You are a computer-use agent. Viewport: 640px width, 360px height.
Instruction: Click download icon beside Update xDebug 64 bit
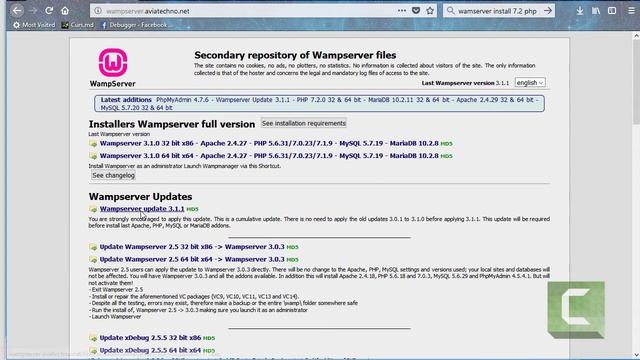click(93, 351)
